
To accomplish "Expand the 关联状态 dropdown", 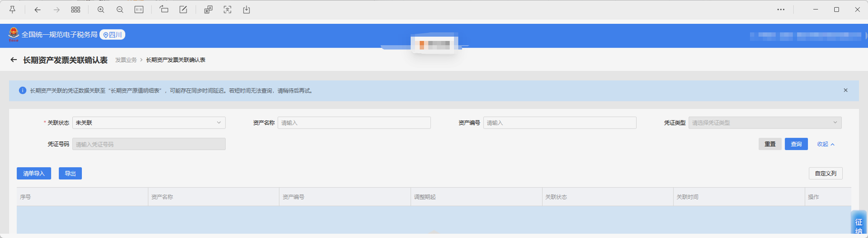I will point(148,123).
